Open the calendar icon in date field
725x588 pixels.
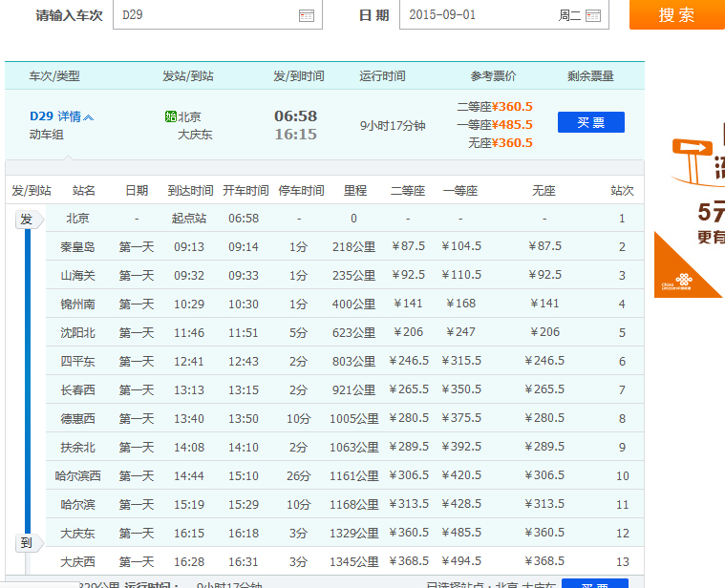[x=593, y=15]
